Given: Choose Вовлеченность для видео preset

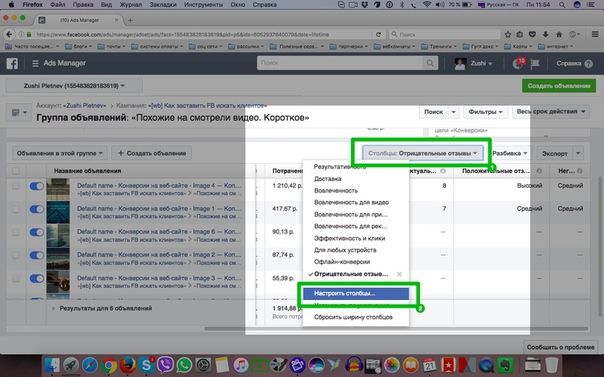Looking at the screenshot, I should click(x=351, y=202).
